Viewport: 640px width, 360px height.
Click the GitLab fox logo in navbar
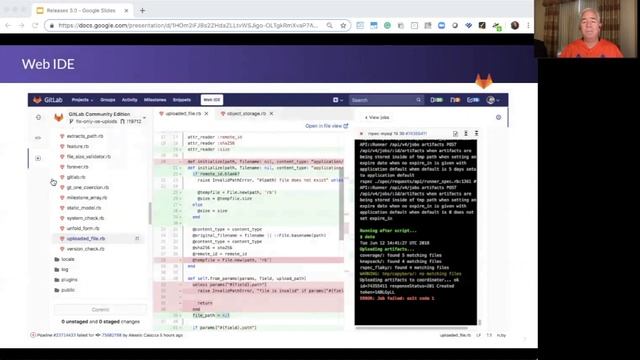[37, 100]
